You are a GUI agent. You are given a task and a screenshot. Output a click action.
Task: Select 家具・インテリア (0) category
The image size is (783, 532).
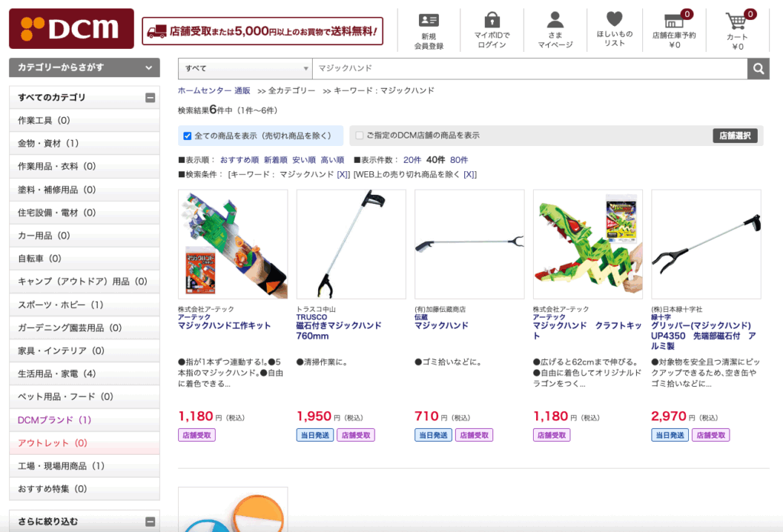(x=84, y=350)
